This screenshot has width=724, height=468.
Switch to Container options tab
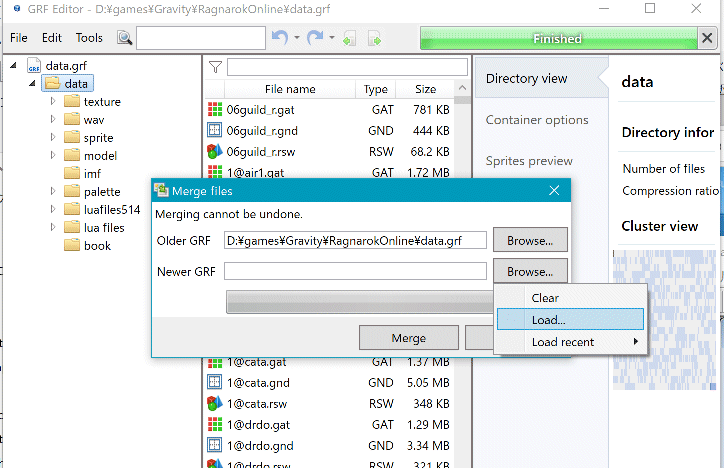click(x=537, y=120)
